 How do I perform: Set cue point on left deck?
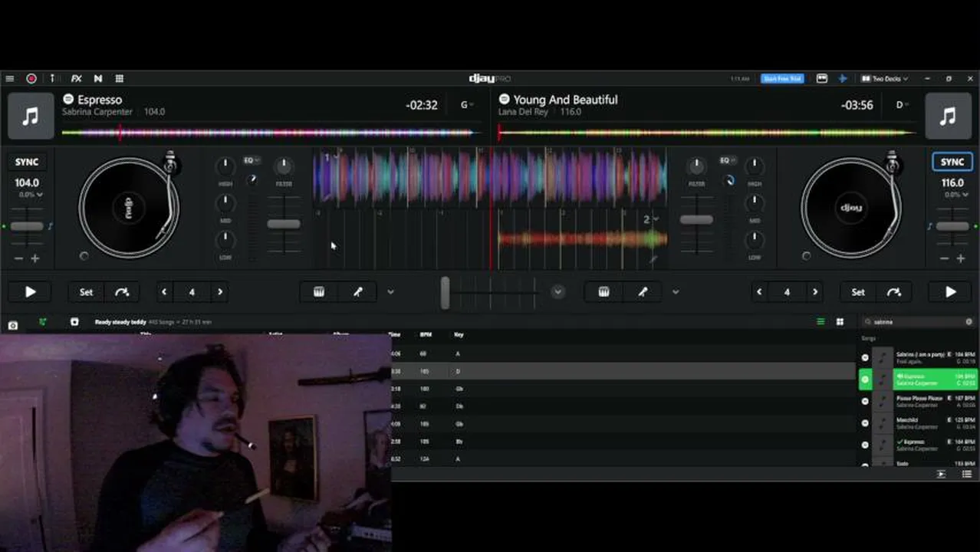86,292
